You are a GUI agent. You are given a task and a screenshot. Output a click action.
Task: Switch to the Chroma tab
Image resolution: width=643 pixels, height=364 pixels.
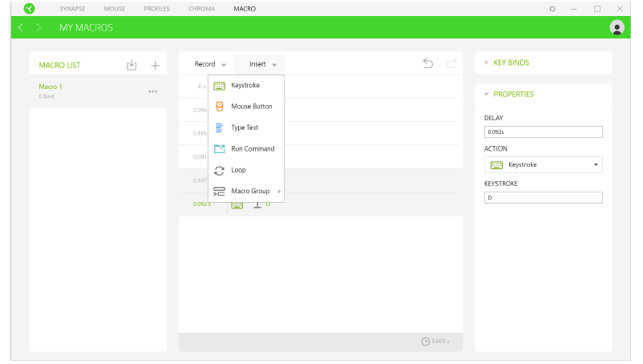pyautogui.click(x=201, y=9)
